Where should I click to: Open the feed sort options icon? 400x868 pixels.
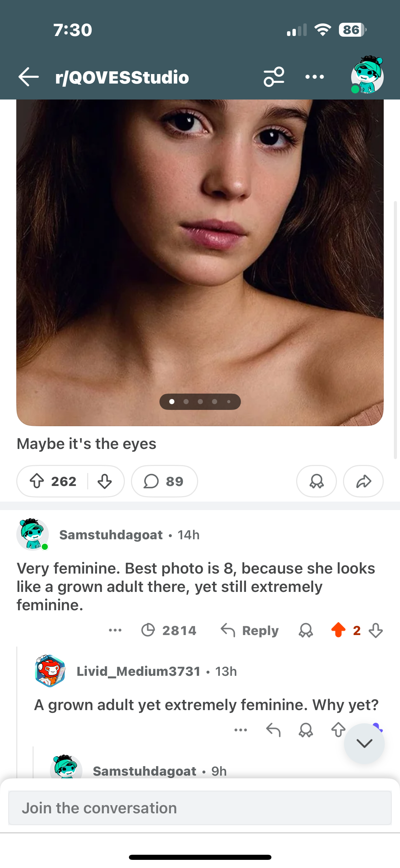274,77
